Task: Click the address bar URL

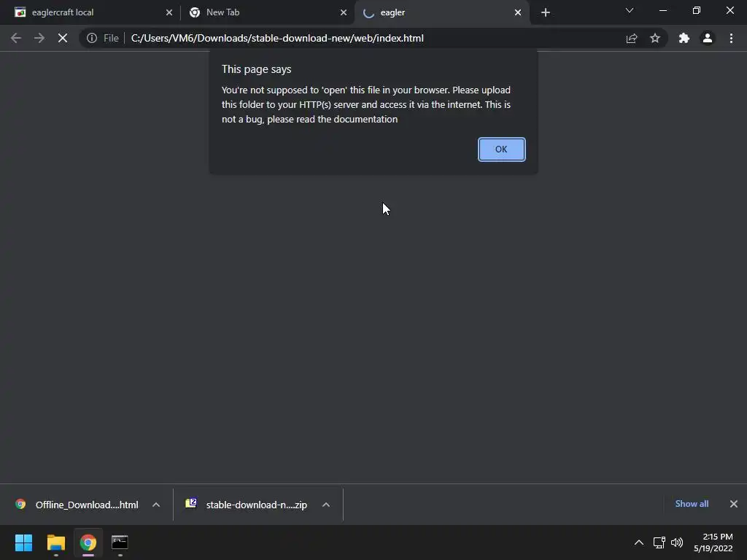Action: 277,38
